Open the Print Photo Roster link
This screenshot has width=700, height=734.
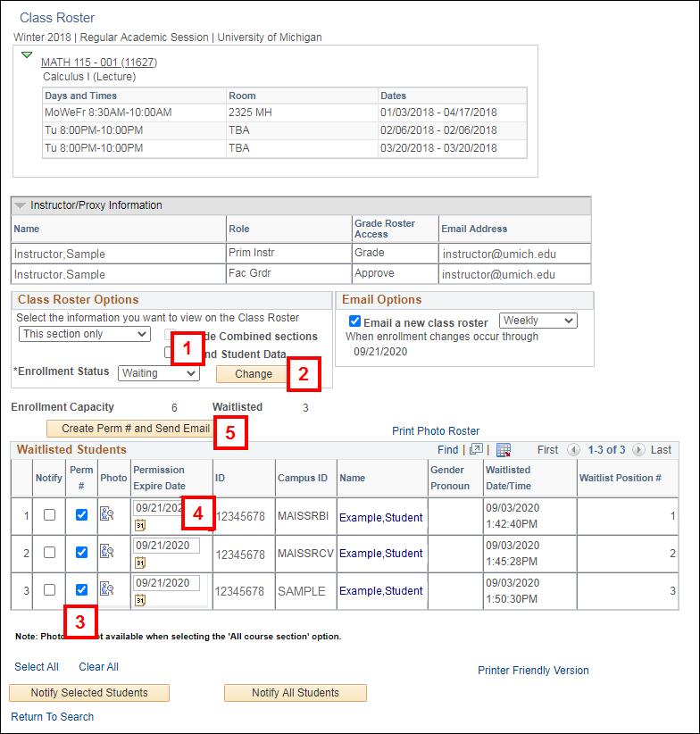[x=436, y=431]
